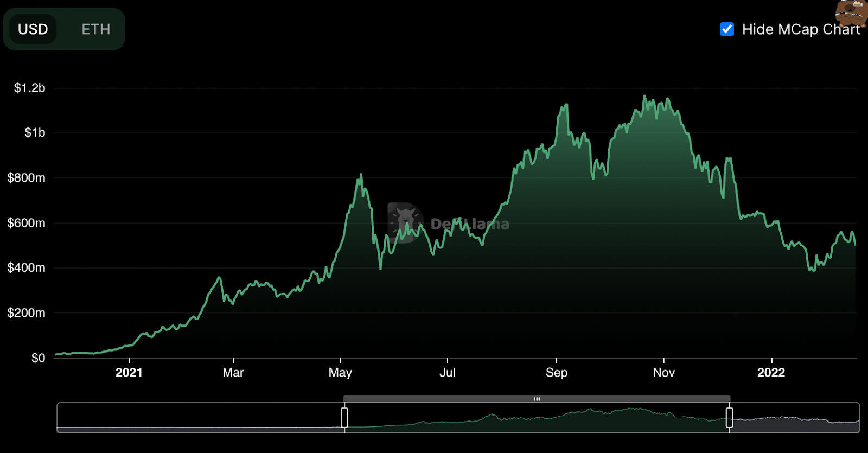Click the right range slider handle

[729, 418]
